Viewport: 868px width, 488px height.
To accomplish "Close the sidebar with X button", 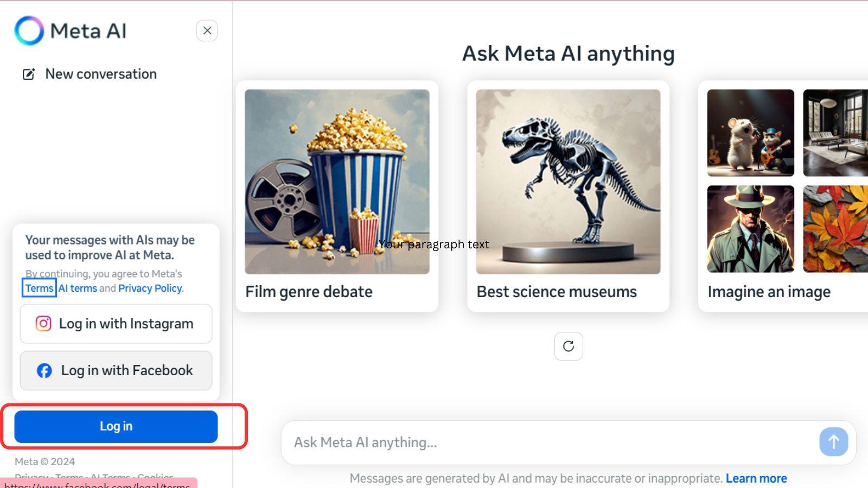I will 207,31.
